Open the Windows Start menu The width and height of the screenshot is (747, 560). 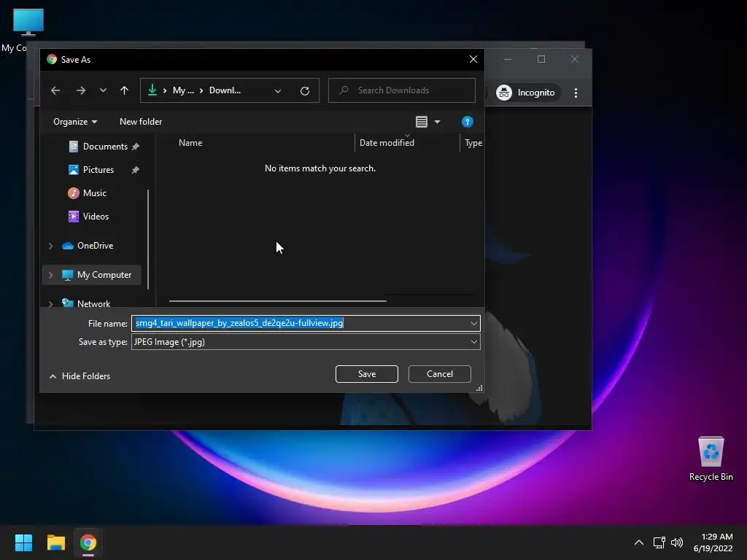point(23,542)
